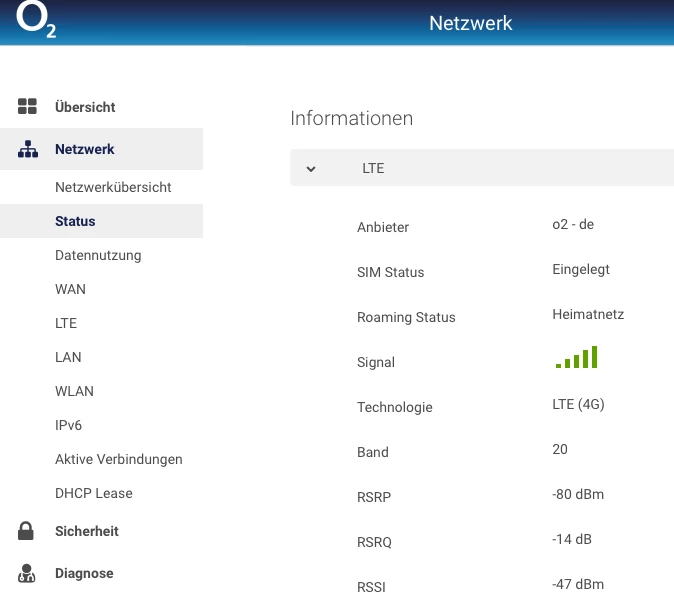This screenshot has height=605, width=674.
Task: Go to Datennutzung page
Action: [98, 255]
